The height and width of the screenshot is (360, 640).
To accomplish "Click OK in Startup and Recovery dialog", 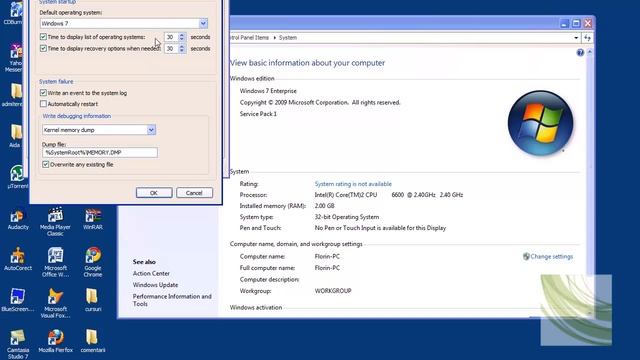I will click(154, 193).
